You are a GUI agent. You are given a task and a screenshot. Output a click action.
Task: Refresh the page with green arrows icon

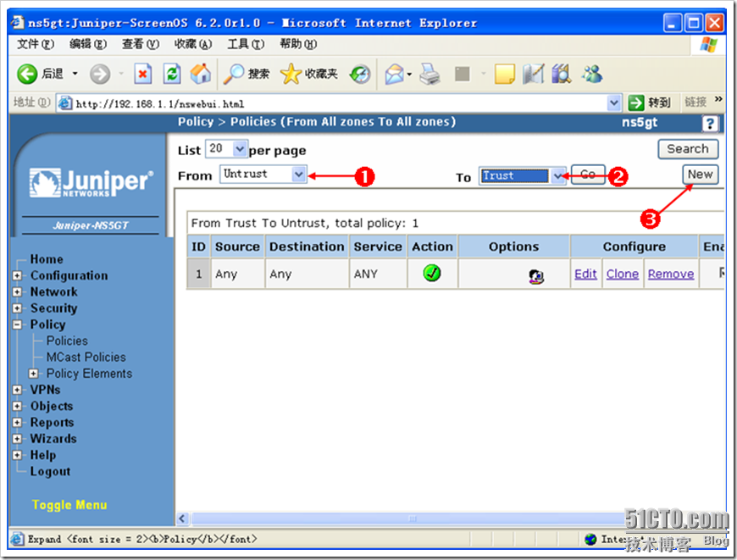172,74
